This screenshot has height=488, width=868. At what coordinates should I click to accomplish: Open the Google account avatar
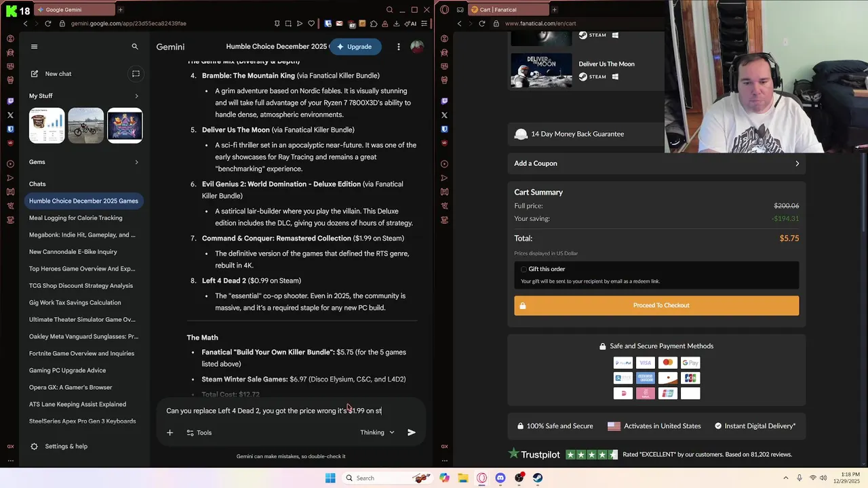(417, 47)
